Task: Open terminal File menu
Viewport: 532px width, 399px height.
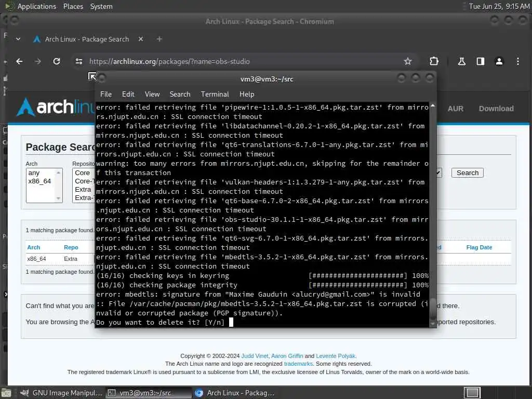Action: point(106,95)
